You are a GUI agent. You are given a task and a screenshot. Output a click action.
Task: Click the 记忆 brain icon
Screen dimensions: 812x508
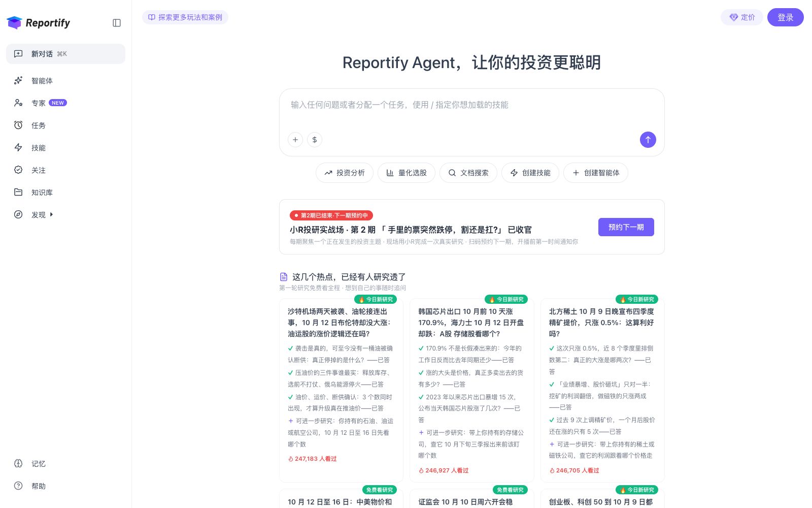pyautogui.click(x=18, y=463)
